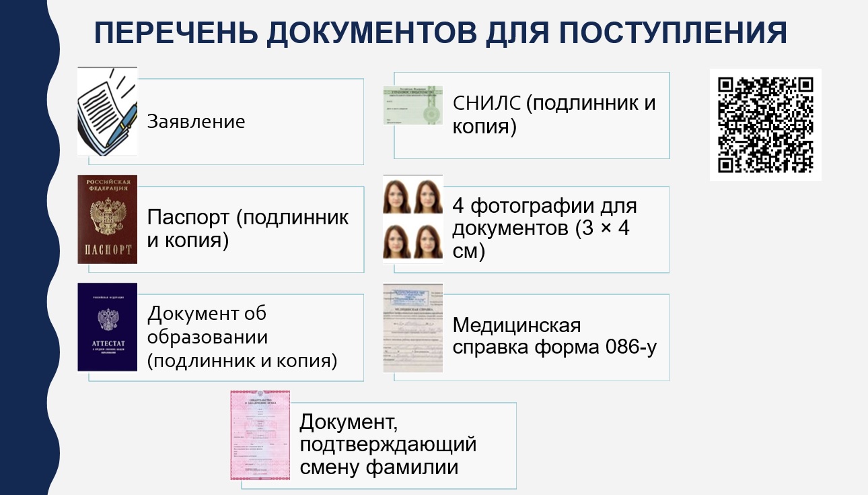Viewport: 868px width, 495px height.
Task: Click the dark blue Аттестат certificate image
Action: pyautogui.click(x=107, y=327)
